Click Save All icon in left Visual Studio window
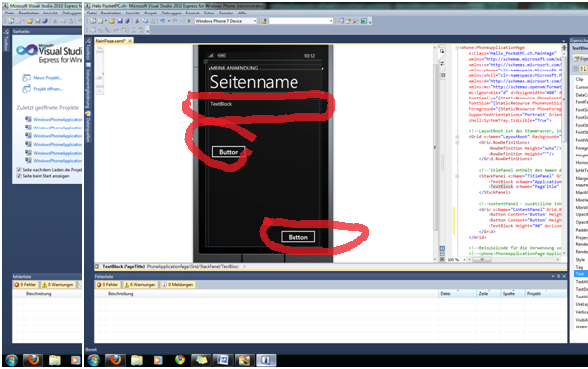This screenshot has width=588, height=369. click(45, 21)
